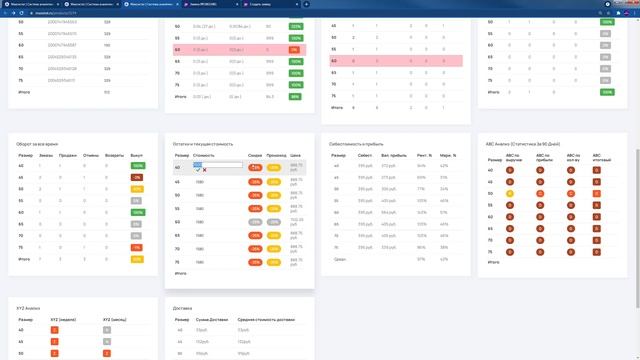Click the 'ABC итоговый' square badge for size 50
Viewport: 640px width, 360px height.
(597, 193)
